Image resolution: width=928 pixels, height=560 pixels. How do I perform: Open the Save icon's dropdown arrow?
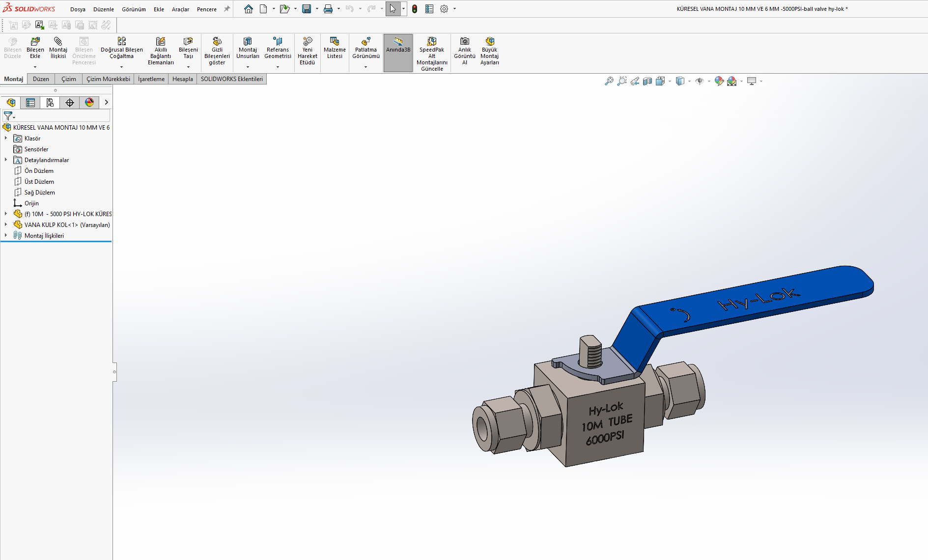317,9
